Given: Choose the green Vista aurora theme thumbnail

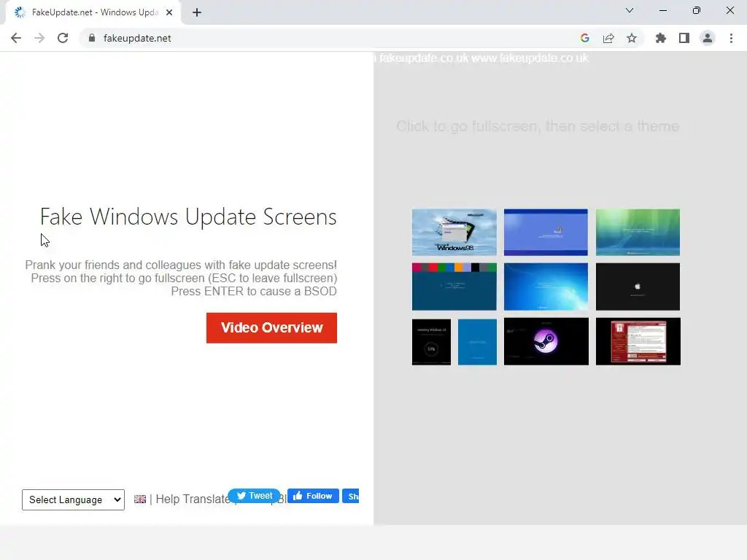Looking at the screenshot, I should (638, 232).
